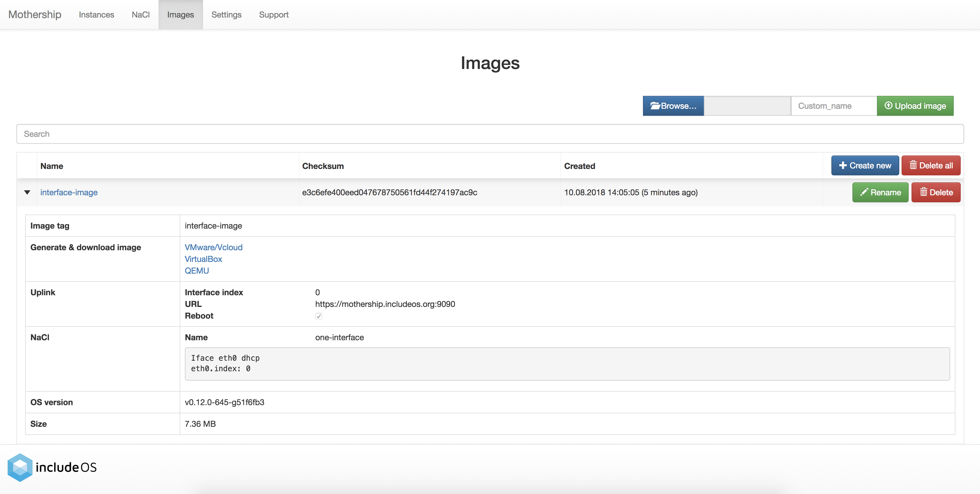Image resolution: width=980 pixels, height=494 pixels.
Task: Click the Browse... file button
Action: [673, 106]
